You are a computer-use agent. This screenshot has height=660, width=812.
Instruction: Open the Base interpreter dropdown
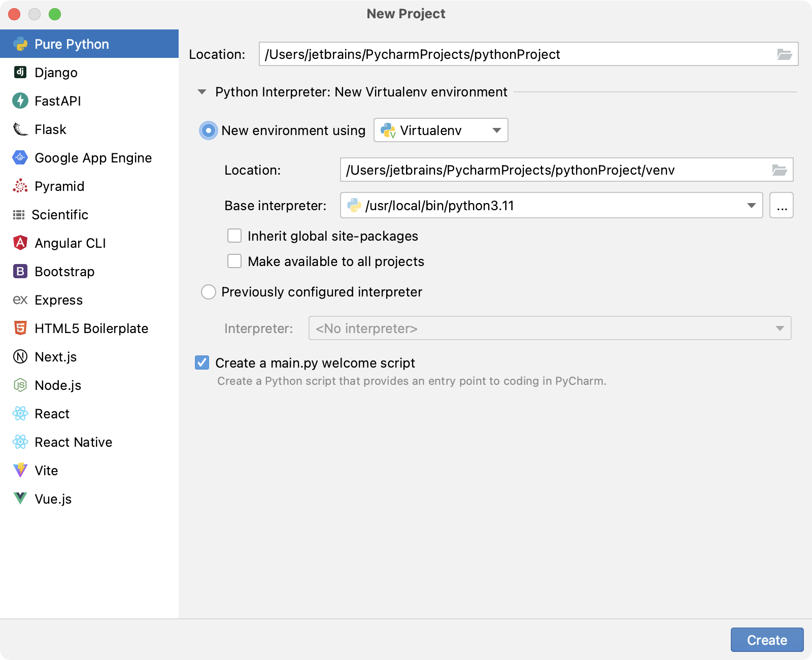[x=750, y=205]
